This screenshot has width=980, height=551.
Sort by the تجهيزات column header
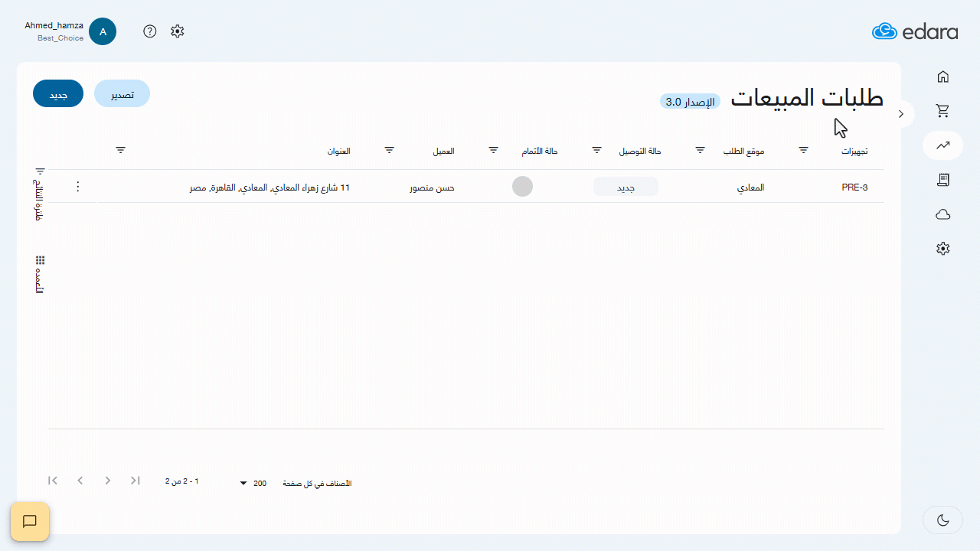tap(854, 152)
